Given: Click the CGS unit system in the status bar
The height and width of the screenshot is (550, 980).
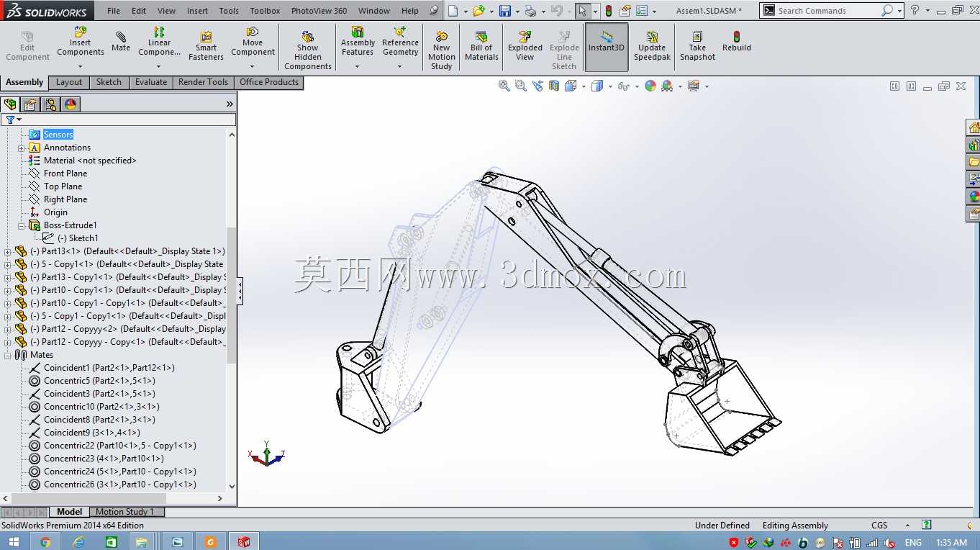Looking at the screenshot, I should [879, 526].
